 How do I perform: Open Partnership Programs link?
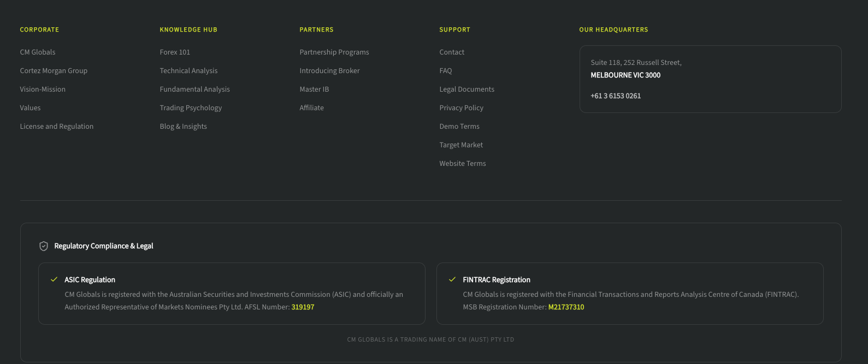(x=334, y=52)
